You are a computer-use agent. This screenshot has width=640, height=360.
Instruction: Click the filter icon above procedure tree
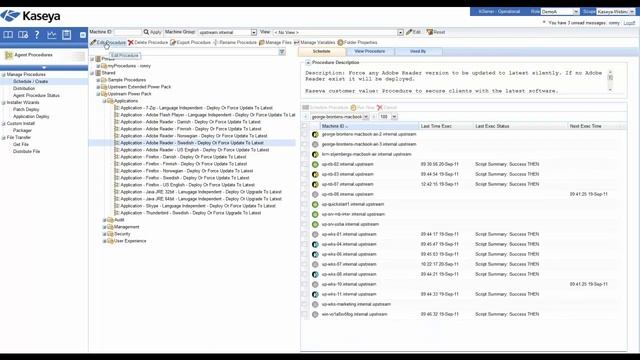(x=282, y=52)
